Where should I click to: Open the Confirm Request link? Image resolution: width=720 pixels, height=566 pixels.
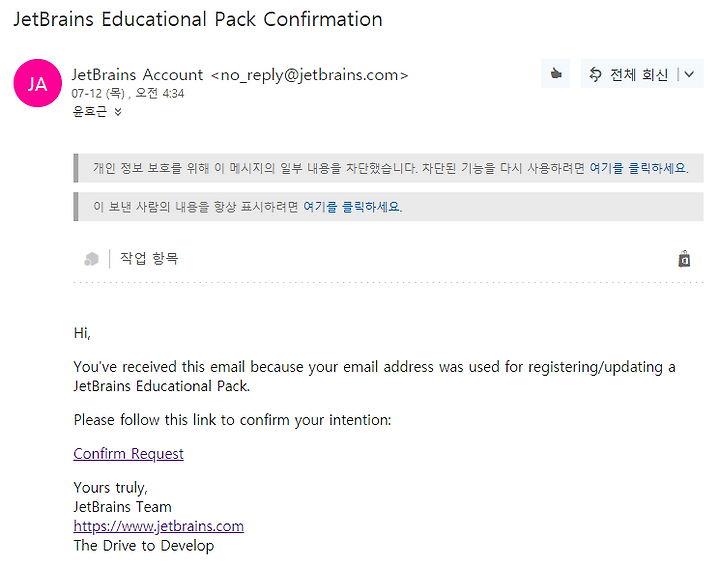pyautogui.click(x=129, y=454)
